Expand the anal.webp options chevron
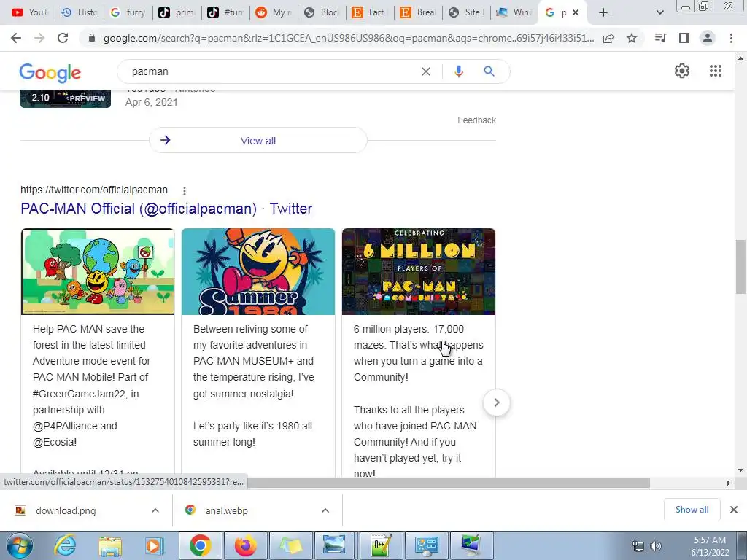This screenshot has width=747, height=560. (x=325, y=510)
